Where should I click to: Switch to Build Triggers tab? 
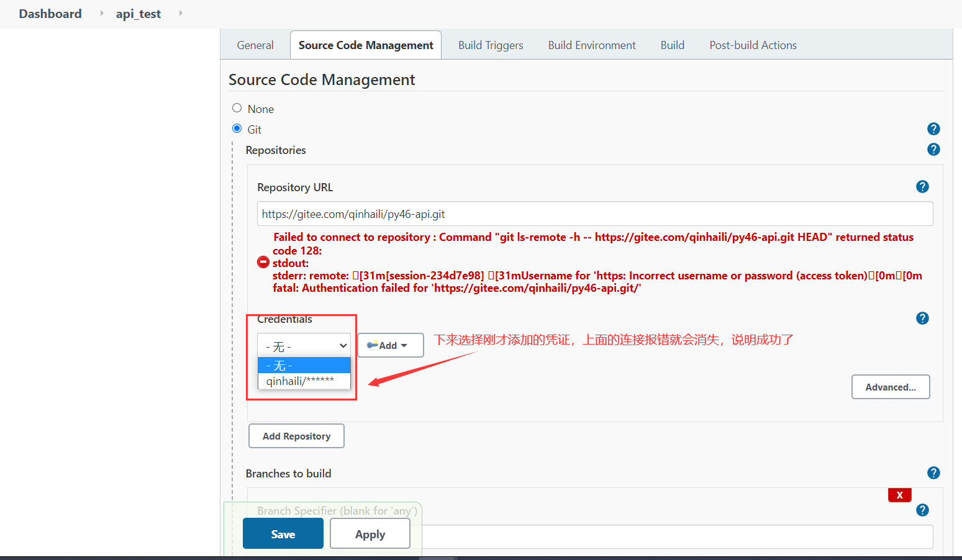tap(491, 45)
